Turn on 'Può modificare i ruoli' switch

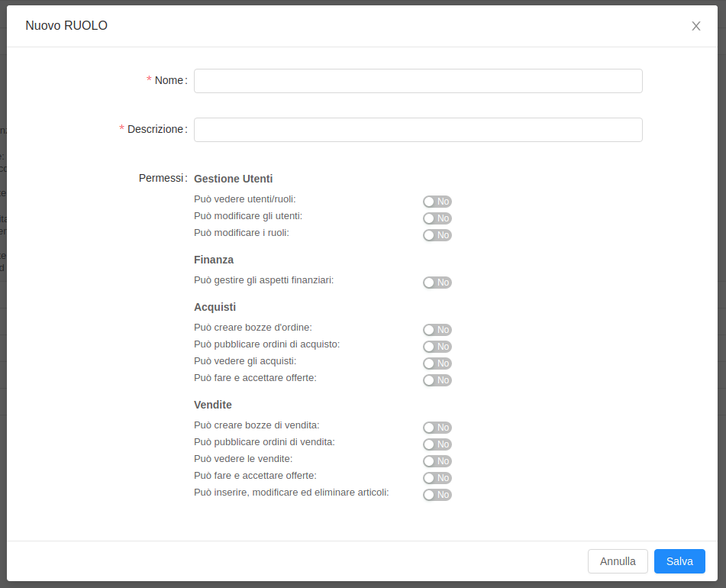(437, 235)
